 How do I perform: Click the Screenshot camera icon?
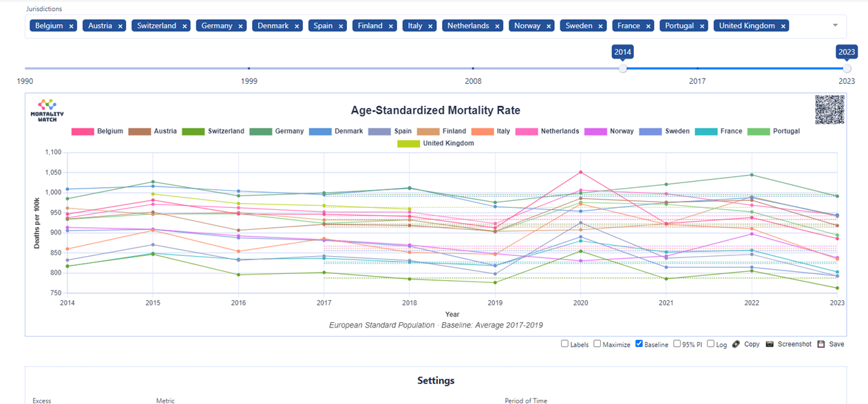coord(770,344)
